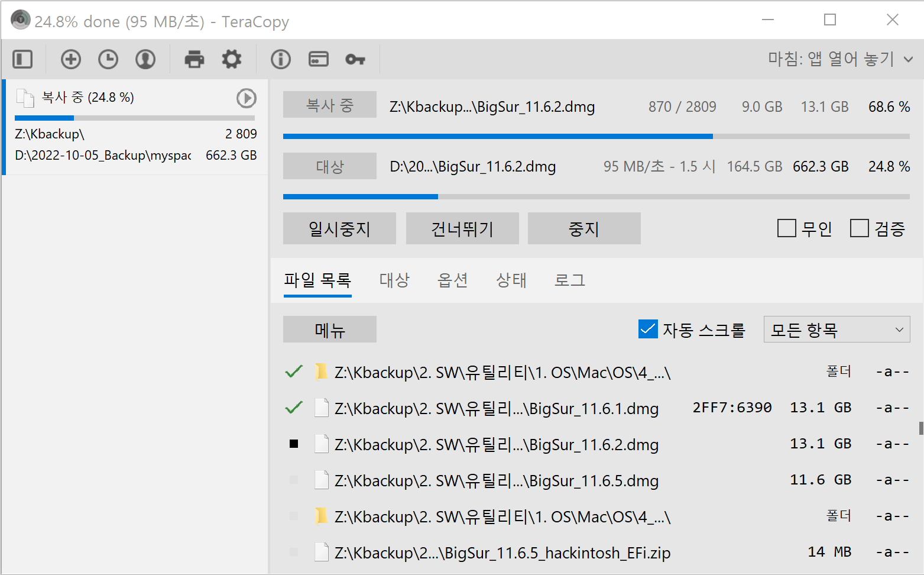Viewport: 924px width, 575px height.
Task: Open the history clock icon
Action: coord(108,59)
